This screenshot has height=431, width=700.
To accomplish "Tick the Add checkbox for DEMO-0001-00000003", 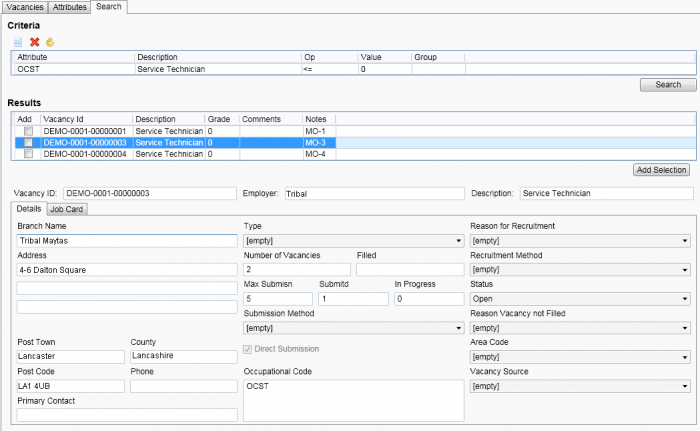I will tap(28, 143).
